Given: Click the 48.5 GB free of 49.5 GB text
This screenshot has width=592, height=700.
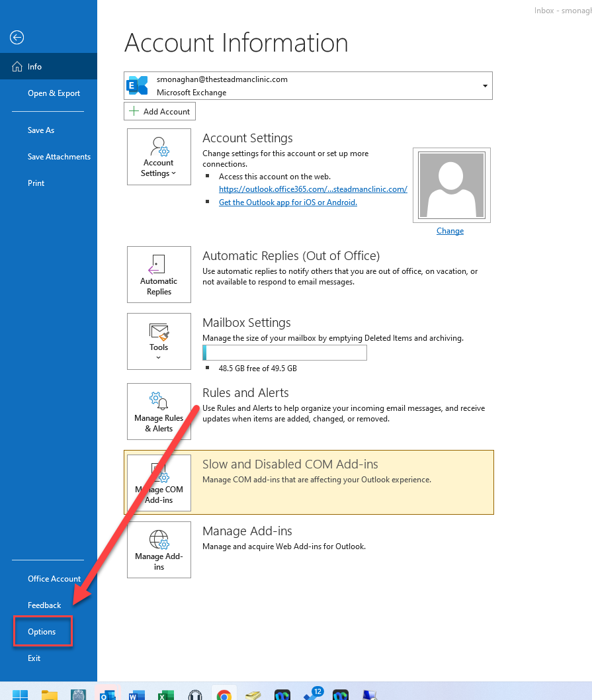Looking at the screenshot, I should click(x=257, y=369).
